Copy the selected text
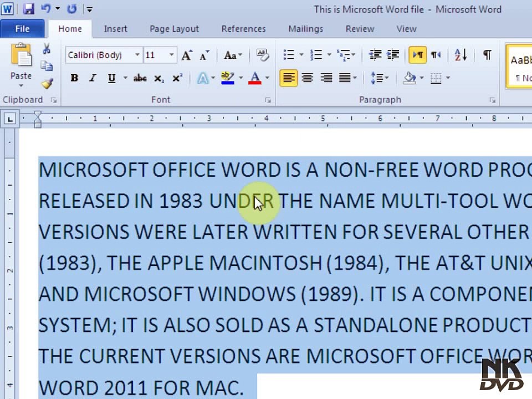 (x=47, y=65)
